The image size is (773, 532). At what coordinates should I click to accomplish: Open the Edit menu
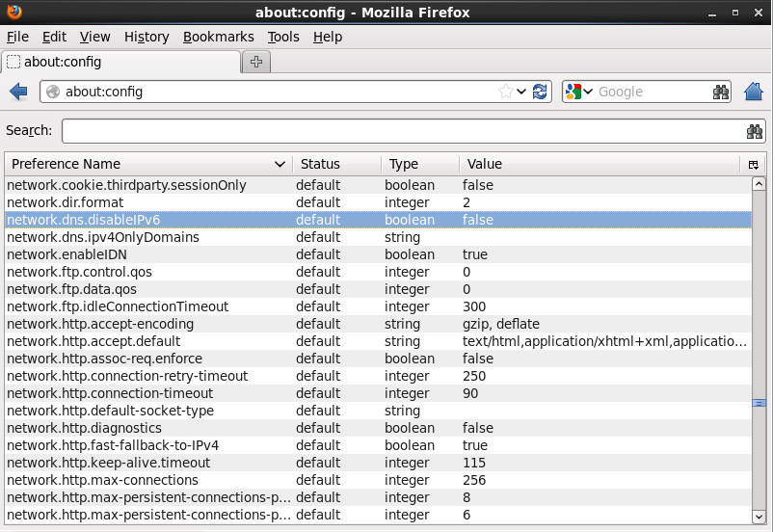pos(54,37)
